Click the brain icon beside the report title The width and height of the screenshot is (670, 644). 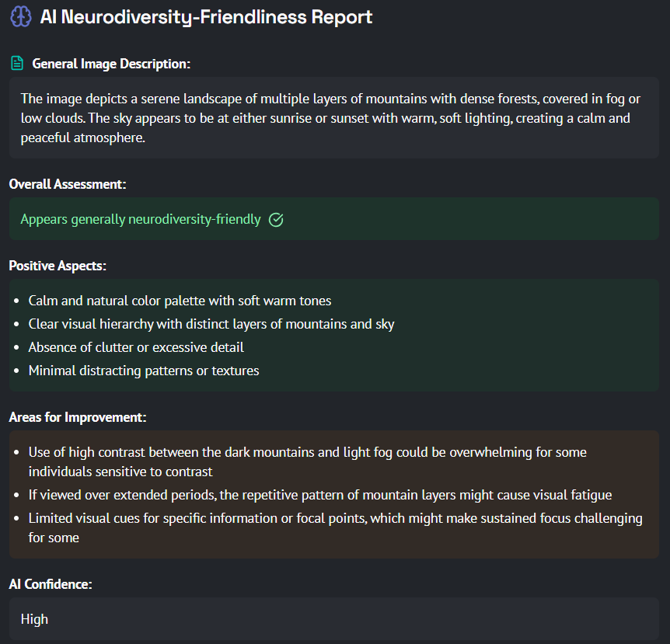pos(20,16)
